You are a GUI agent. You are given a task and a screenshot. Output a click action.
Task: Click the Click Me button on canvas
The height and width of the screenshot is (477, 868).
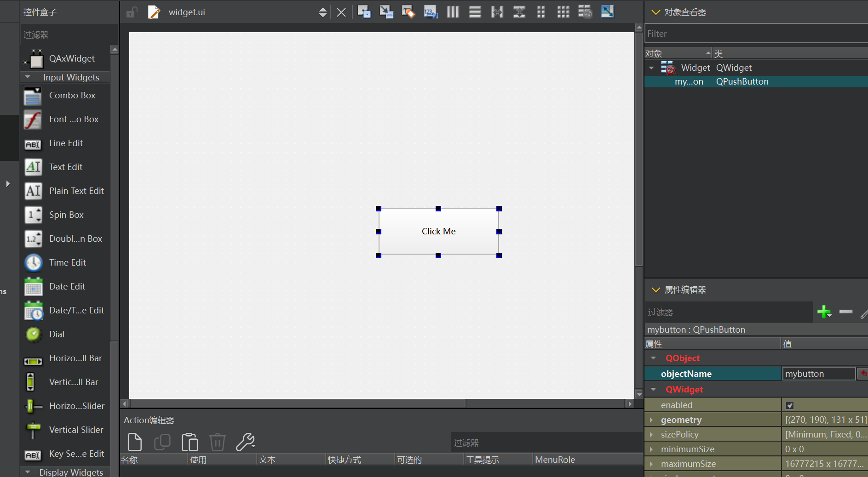tap(438, 232)
